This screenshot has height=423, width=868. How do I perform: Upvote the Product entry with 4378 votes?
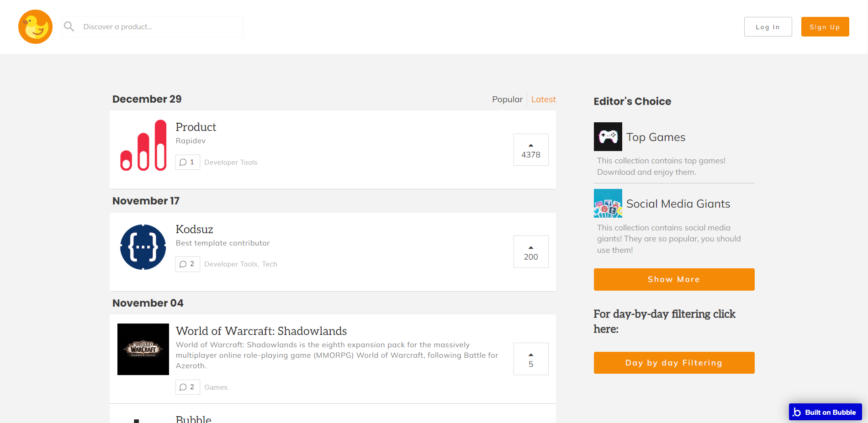tap(531, 150)
